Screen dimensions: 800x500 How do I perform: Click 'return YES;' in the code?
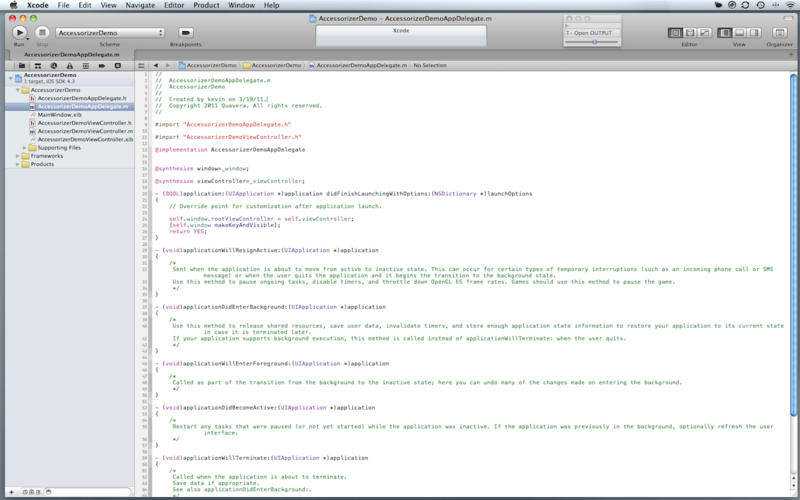187,232
